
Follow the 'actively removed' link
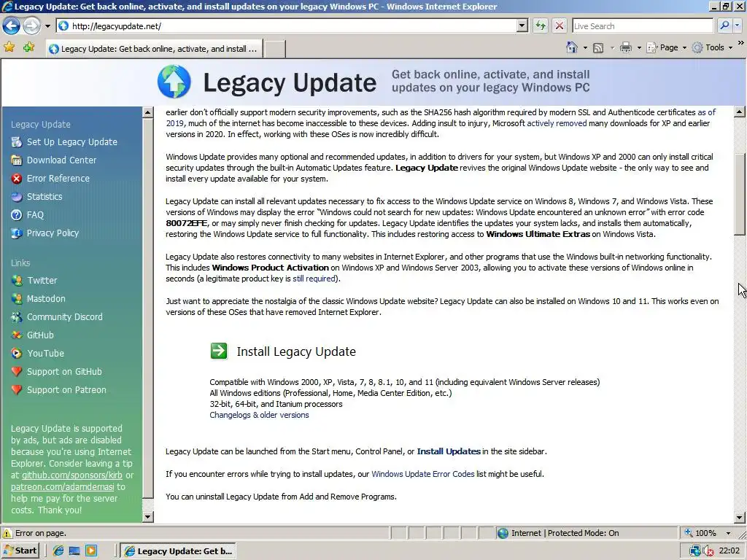[557, 123]
